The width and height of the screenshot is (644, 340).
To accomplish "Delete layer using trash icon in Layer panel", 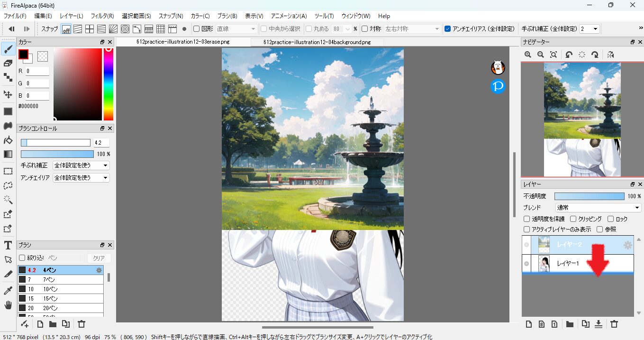I will (x=614, y=324).
